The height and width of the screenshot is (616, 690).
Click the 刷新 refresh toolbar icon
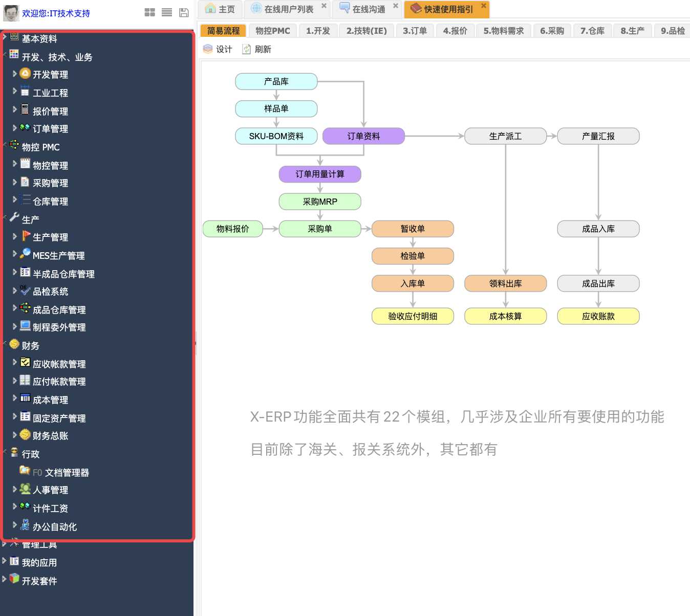click(x=247, y=49)
